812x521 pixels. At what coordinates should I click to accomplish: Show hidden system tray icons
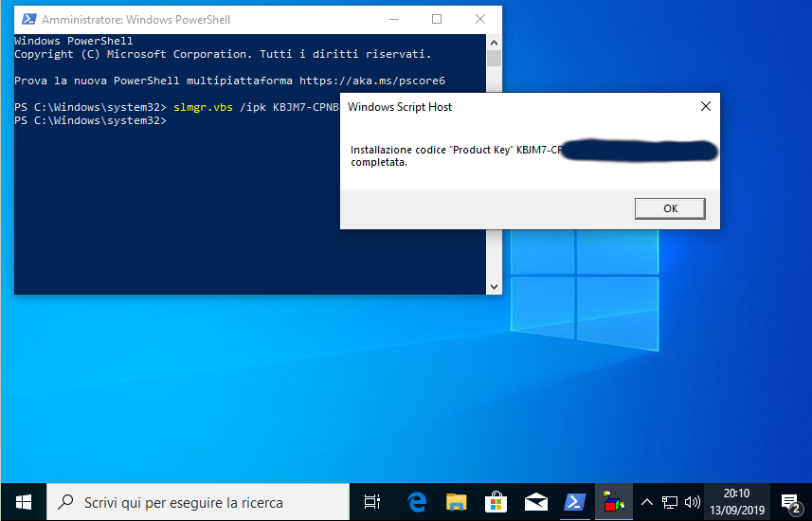(x=647, y=502)
